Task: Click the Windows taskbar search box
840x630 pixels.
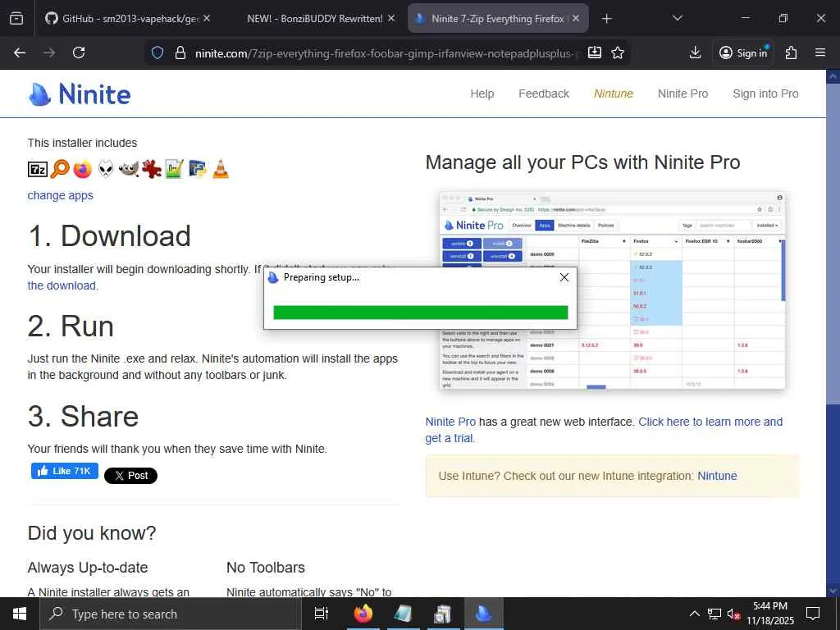Action: click(x=171, y=614)
